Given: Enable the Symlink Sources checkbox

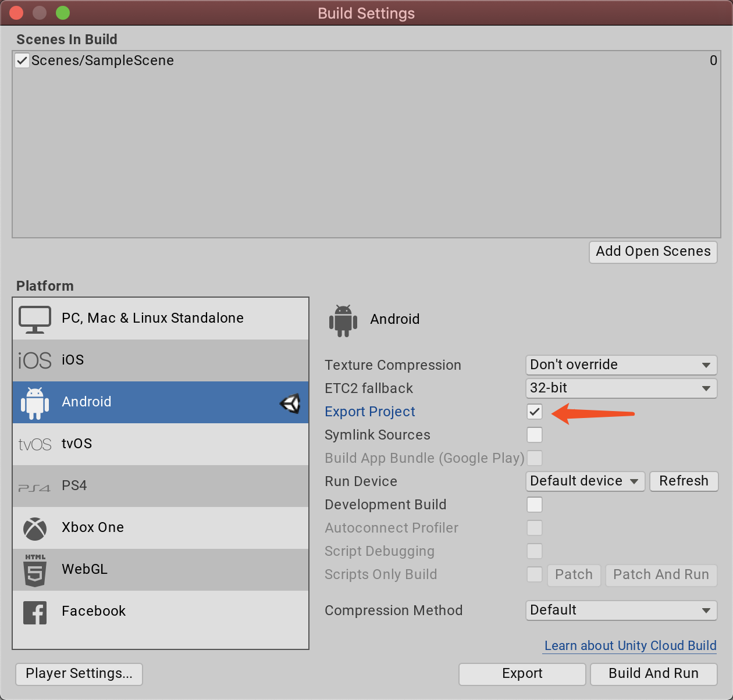Looking at the screenshot, I should tap(535, 435).
